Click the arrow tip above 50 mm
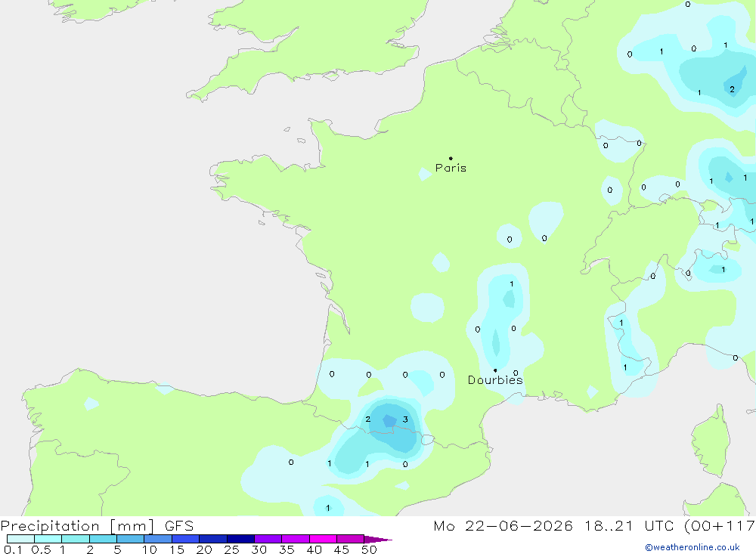Viewport: 756px width, 554px height. (378, 540)
